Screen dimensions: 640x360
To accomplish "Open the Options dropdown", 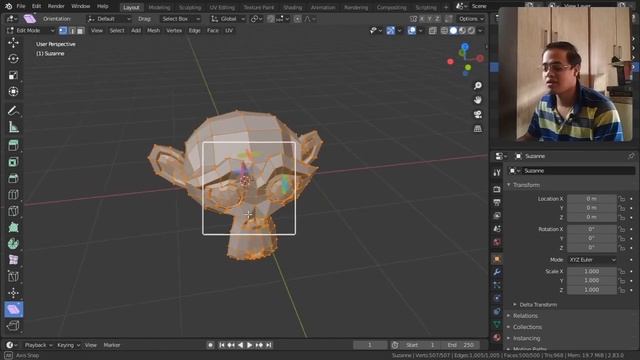I will 471,19.
